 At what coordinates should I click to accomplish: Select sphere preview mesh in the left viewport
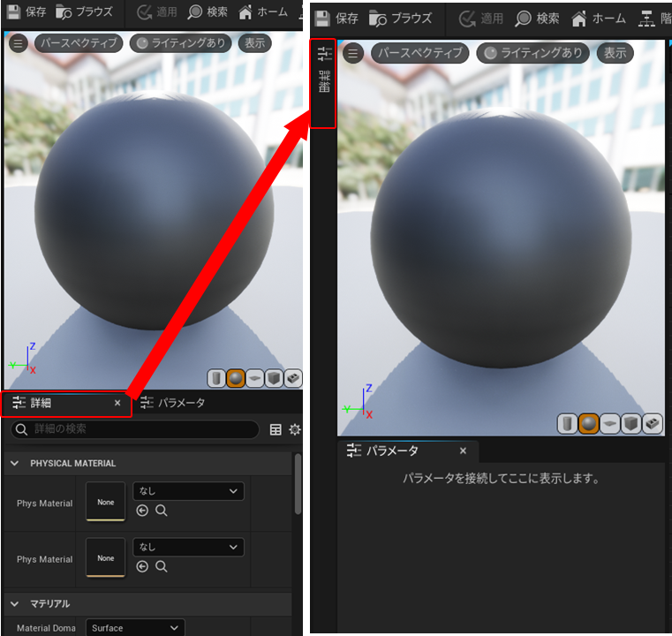235,378
